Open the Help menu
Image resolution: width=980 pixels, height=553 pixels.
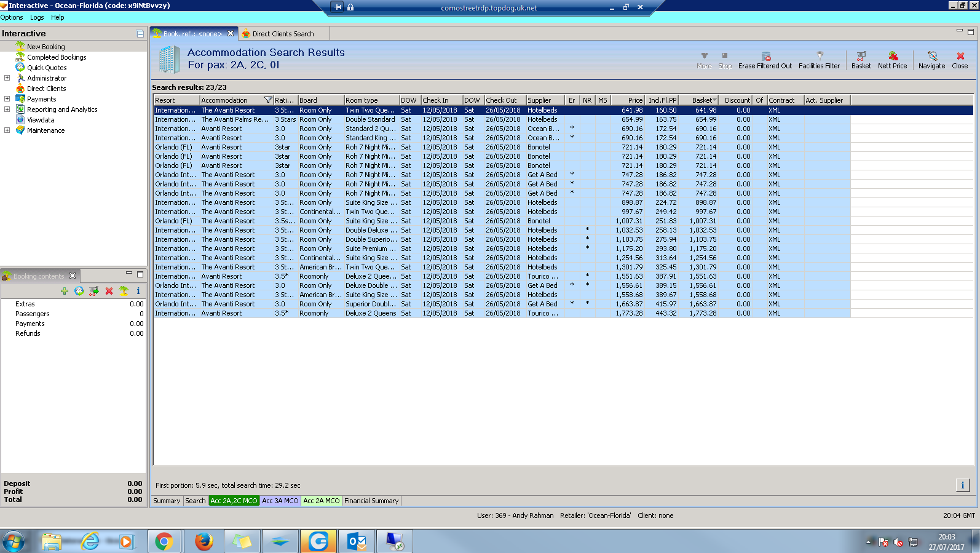click(x=58, y=17)
